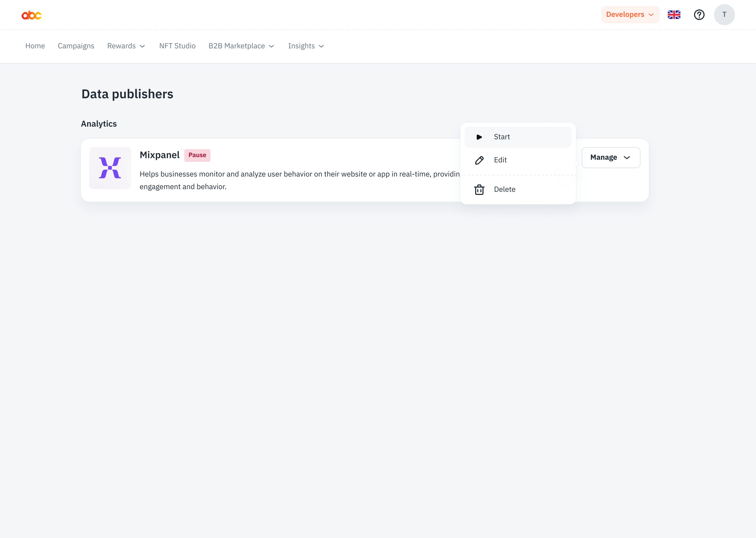Image resolution: width=756 pixels, height=538 pixels.
Task: Go to the Campaigns page
Action: click(76, 46)
